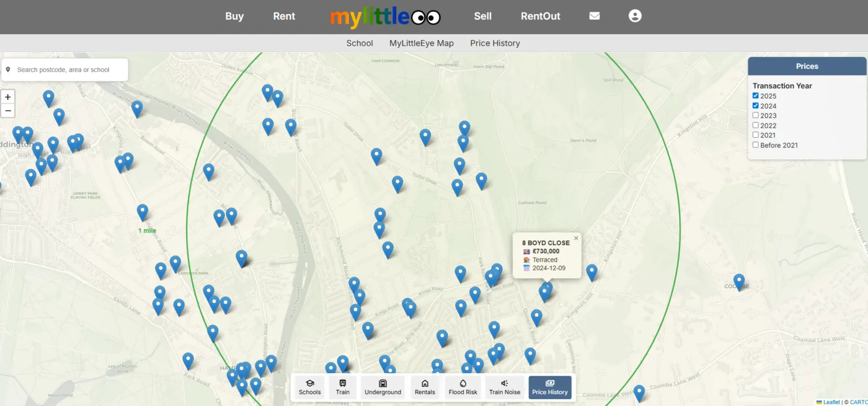The height and width of the screenshot is (406, 868).
Task: Show Train Noise layer
Action: coord(505,387)
